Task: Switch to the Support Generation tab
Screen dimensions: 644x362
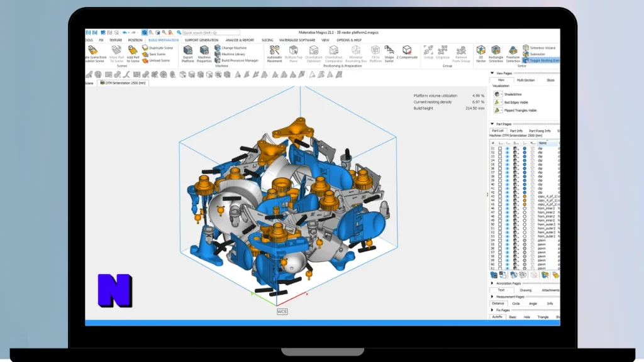Action: tap(201, 40)
